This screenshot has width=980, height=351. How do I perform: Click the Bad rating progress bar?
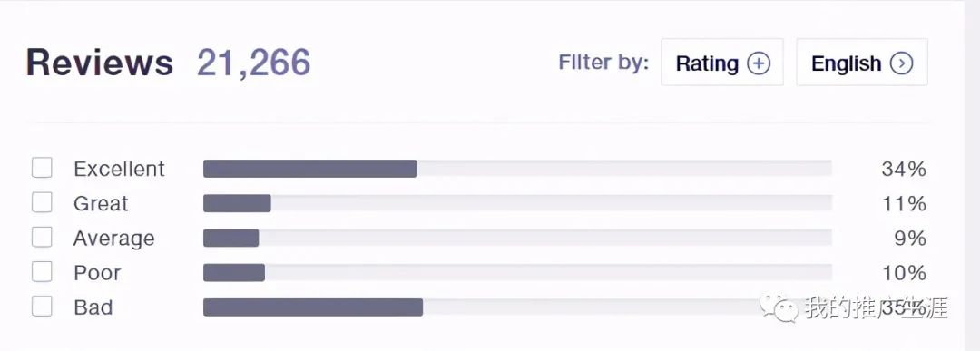click(x=517, y=307)
